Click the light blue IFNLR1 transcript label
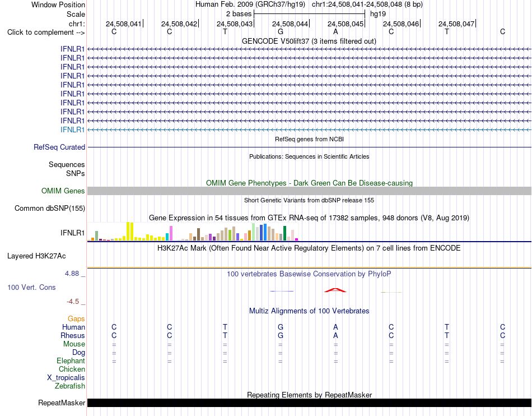This screenshot has height=416, width=532. tap(72, 130)
